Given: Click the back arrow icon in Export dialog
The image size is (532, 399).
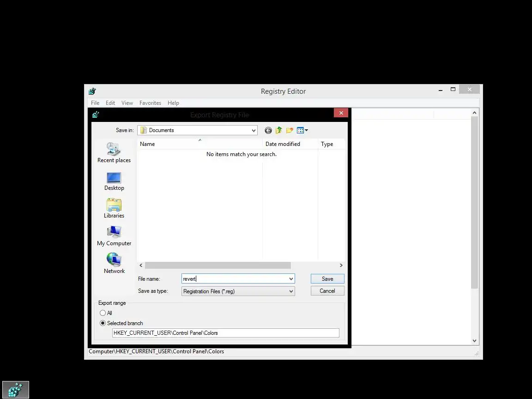Looking at the screenshot, I should (268, 130).
